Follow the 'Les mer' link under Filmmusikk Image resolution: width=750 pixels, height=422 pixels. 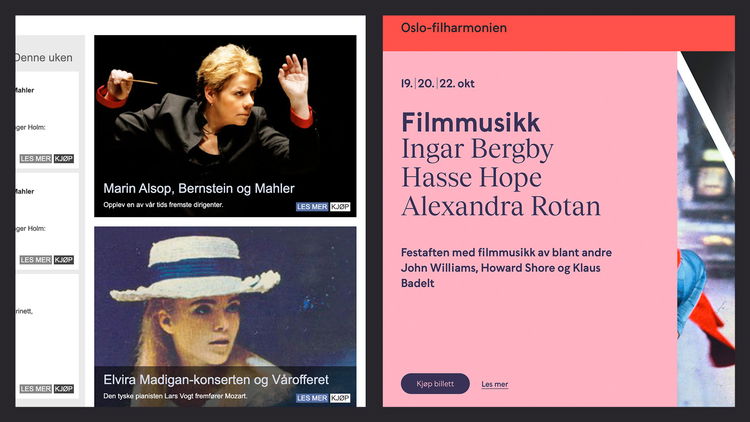495,384
